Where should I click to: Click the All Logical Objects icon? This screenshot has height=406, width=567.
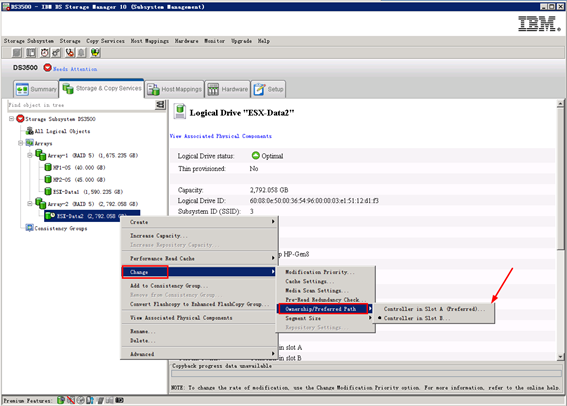30,131
